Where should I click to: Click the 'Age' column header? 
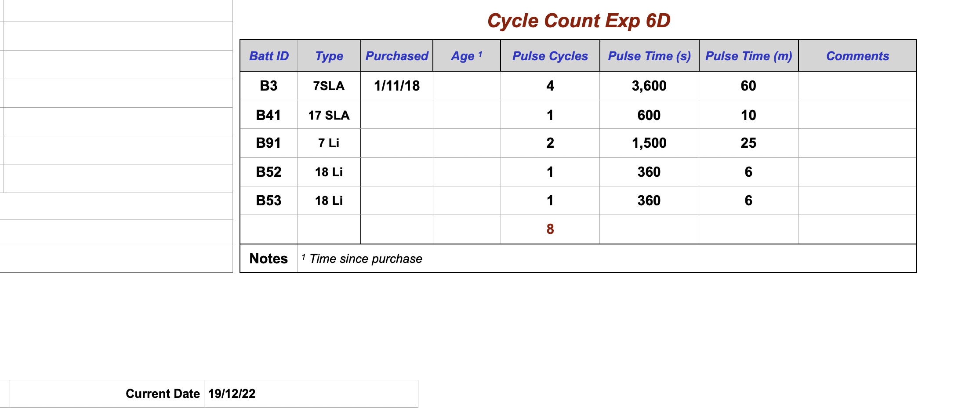coord(467,56)
